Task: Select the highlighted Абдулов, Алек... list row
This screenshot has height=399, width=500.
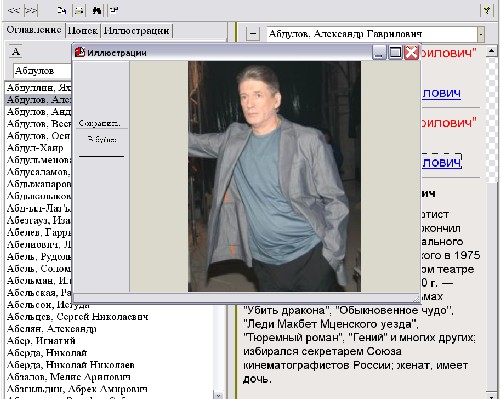Action: click(x=39, y=99)
